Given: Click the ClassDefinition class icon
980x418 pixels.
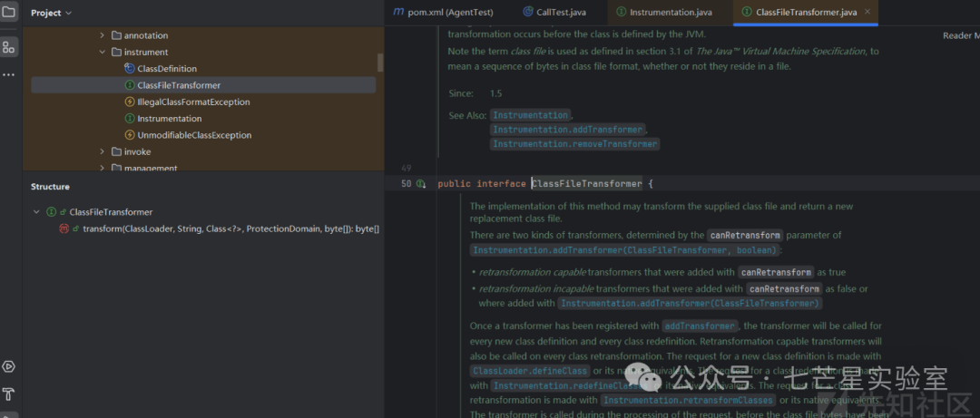Looking at the screenshot, I should pyautogui.click(x=130, y=69).
